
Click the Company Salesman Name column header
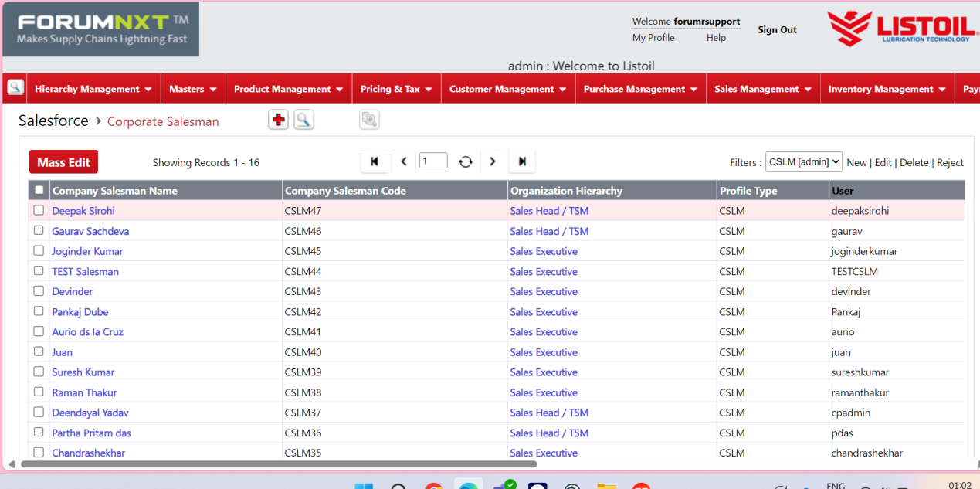166,191
